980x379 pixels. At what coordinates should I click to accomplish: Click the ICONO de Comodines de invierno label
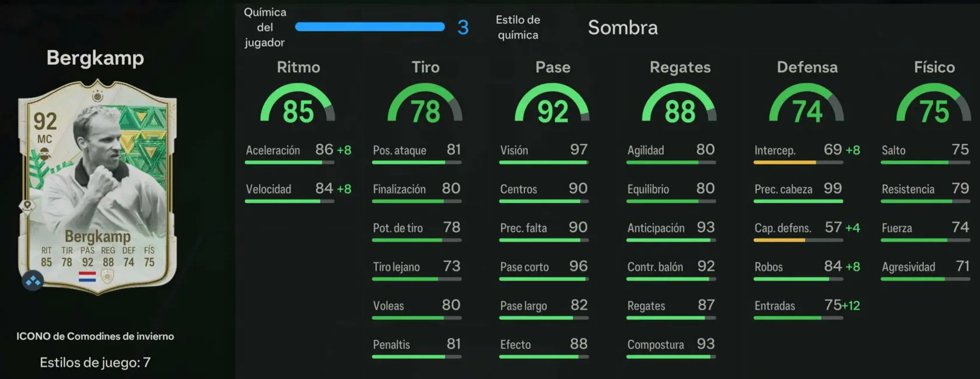95,336
